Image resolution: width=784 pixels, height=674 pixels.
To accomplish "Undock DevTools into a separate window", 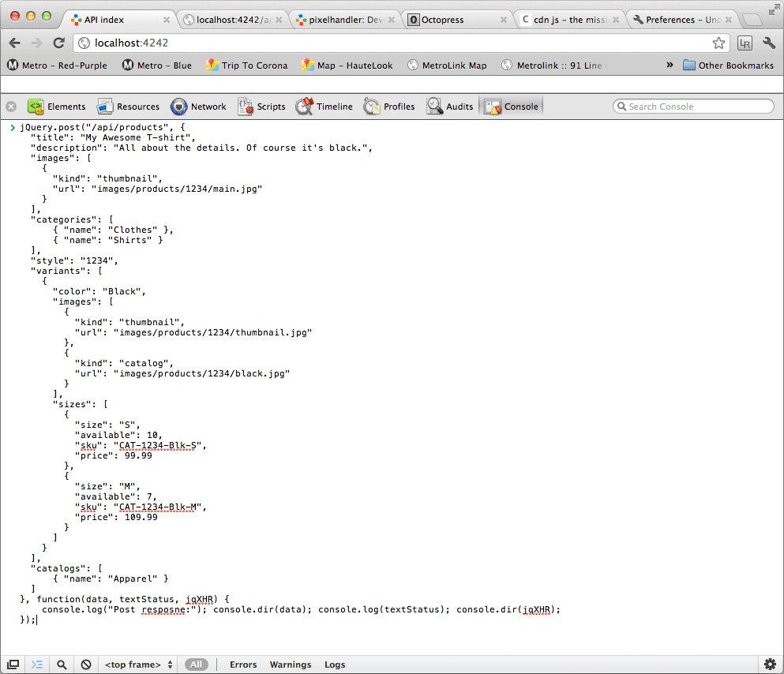I will (13, 664).
